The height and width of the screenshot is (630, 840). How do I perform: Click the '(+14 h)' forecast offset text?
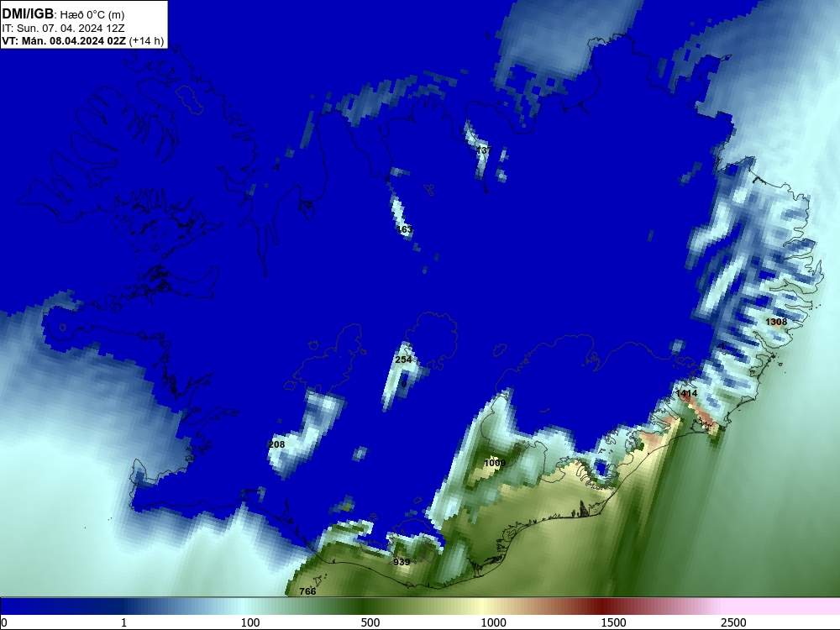pos(146,40)
